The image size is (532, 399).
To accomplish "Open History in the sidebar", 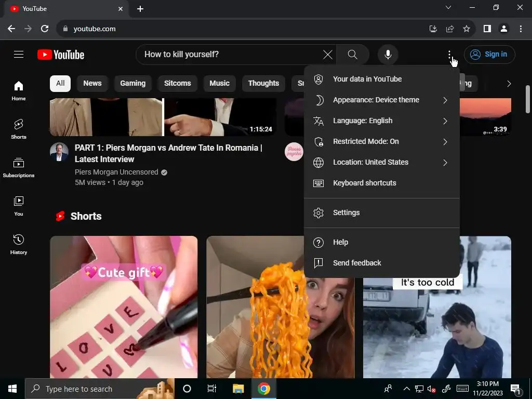I will (19, 244).
